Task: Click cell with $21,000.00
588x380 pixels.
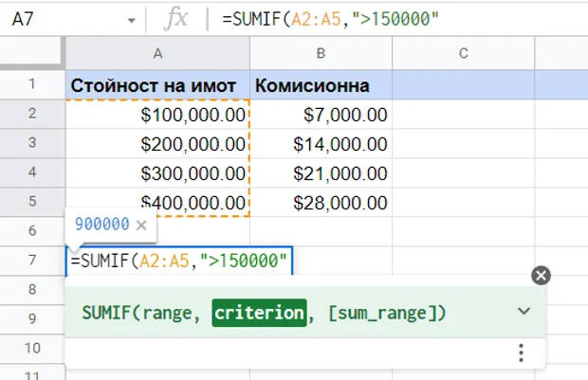Action: (x=321, y=172)
